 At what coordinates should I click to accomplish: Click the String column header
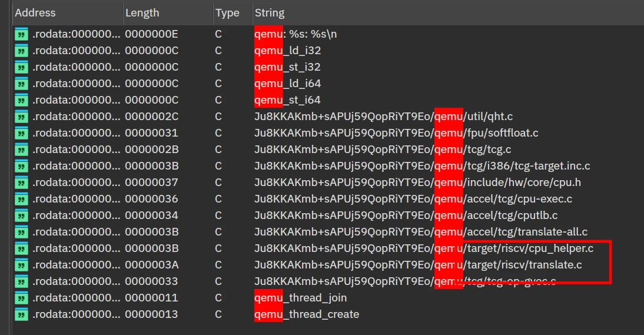(269, 12)
